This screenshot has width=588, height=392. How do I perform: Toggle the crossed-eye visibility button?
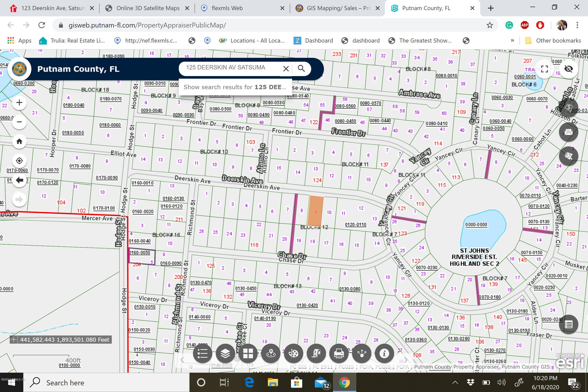pos(568,69)
